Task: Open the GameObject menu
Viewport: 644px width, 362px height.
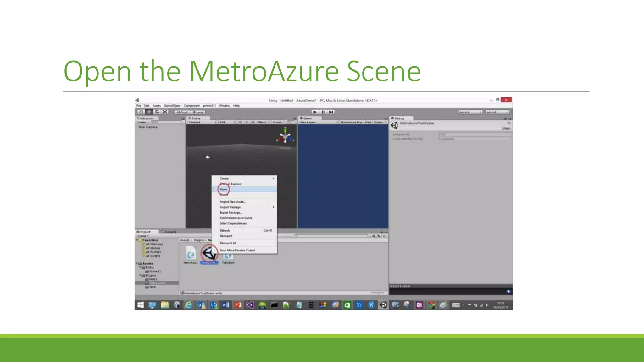Action: (172, 106)
